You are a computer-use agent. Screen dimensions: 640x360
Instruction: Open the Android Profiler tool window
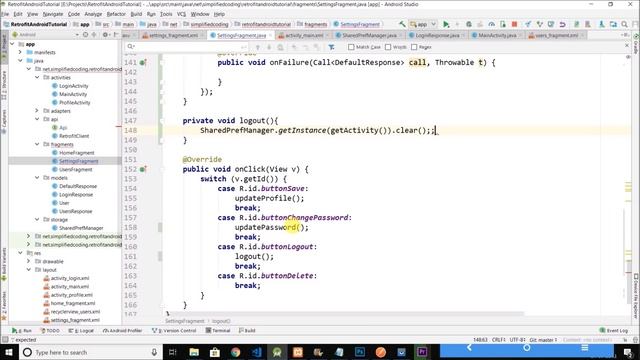[122, 330]
